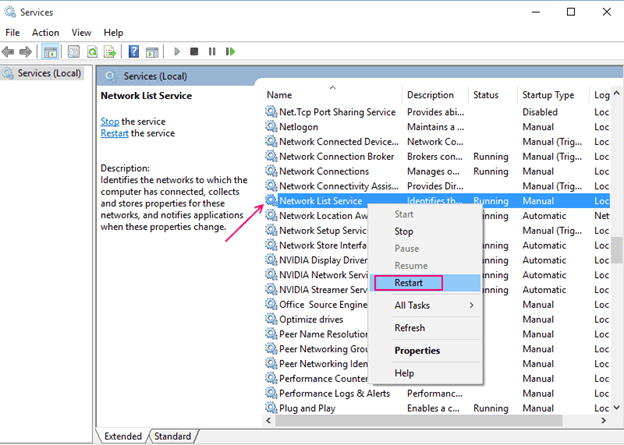Image resolution: width=624 pixels, height=445 pixels.
Task: Click the green Refresh toolbar icon
Action: 92,52
